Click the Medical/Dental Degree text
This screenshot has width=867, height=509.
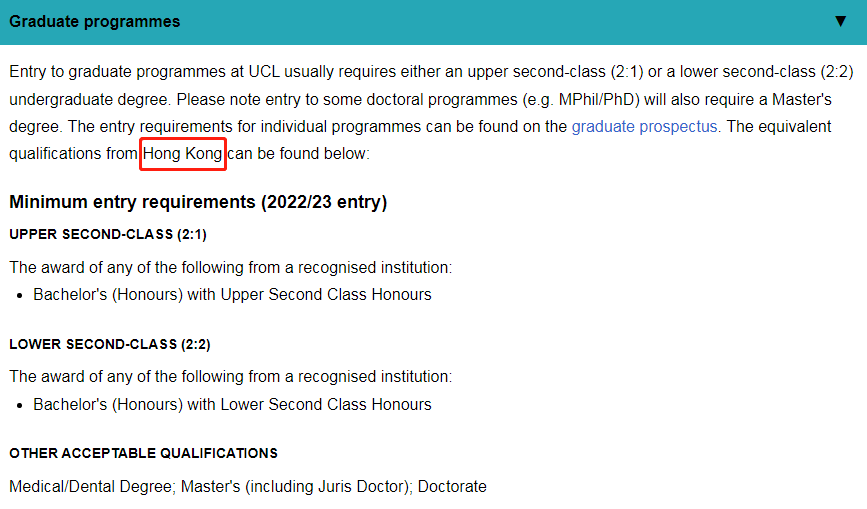tap(91, 486)
